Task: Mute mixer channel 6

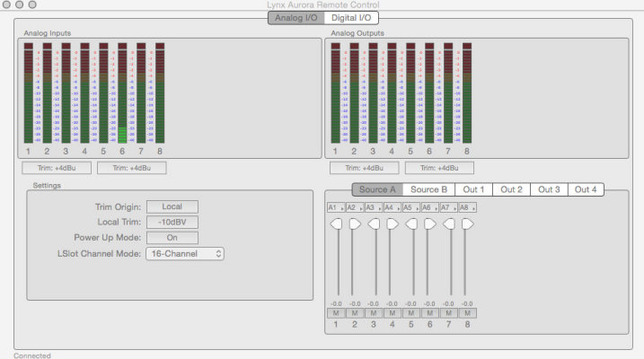Action: [x=430, y=313]
